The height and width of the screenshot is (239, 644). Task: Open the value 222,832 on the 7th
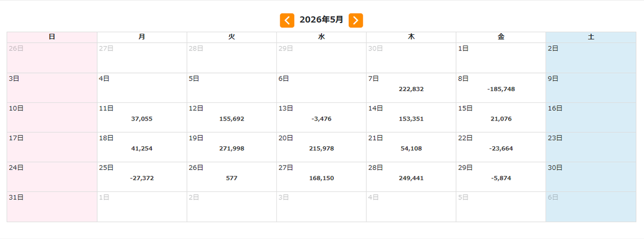[411, 89]
